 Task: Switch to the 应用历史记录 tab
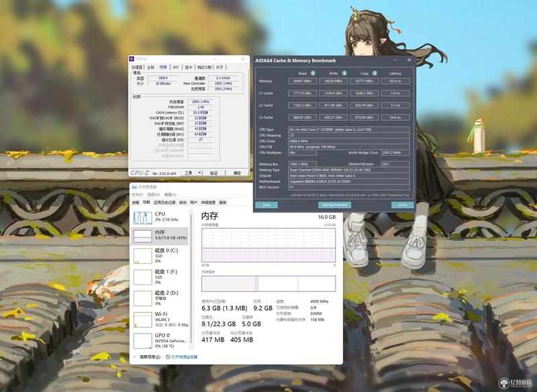[164, 203]
